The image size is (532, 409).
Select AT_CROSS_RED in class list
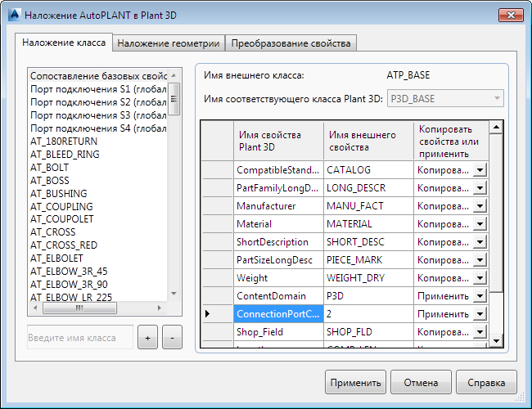pos(98,245)
